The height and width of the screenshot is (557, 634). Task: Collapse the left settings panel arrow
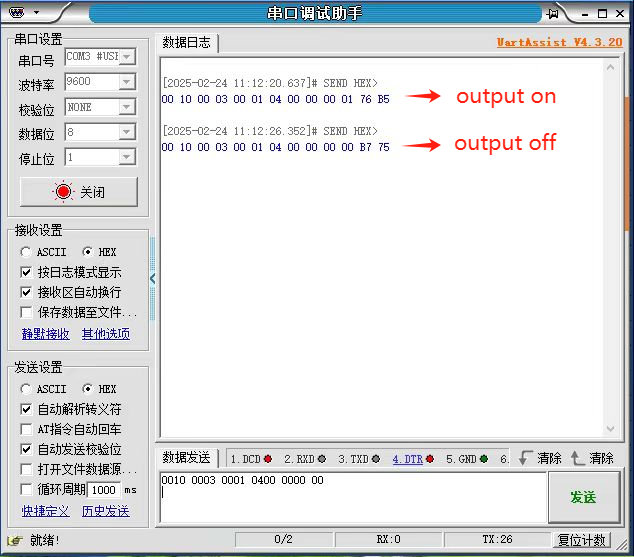(x=152, y=278)
